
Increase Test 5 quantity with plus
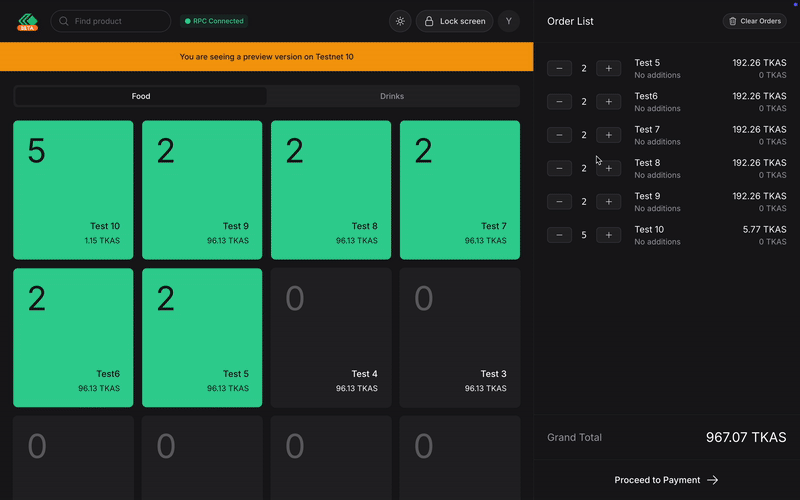[x=608, y=68]
